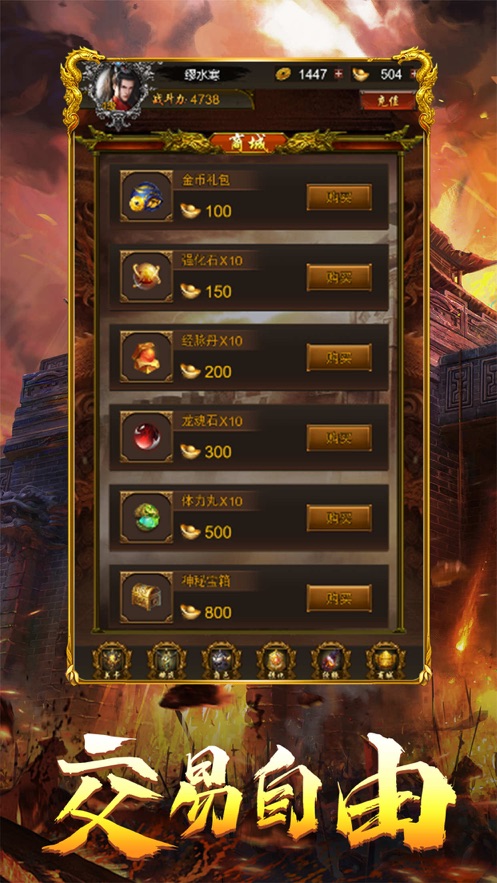
Task: Buy 经脉丹X10 for 200
Action: [339, 358]
